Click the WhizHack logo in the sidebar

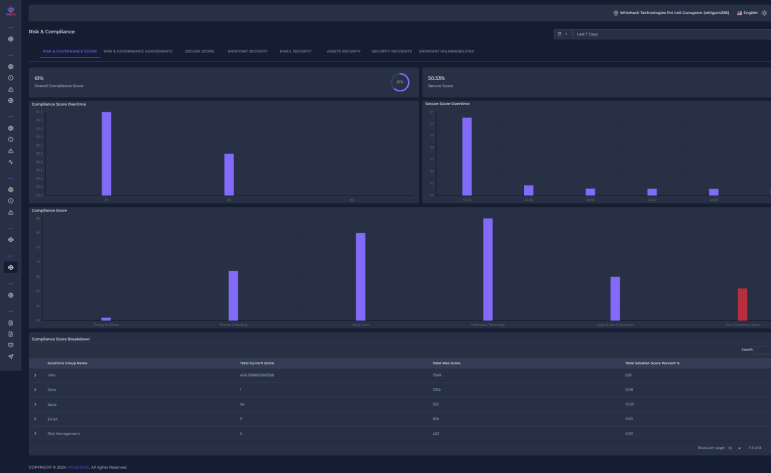(11, 11)
